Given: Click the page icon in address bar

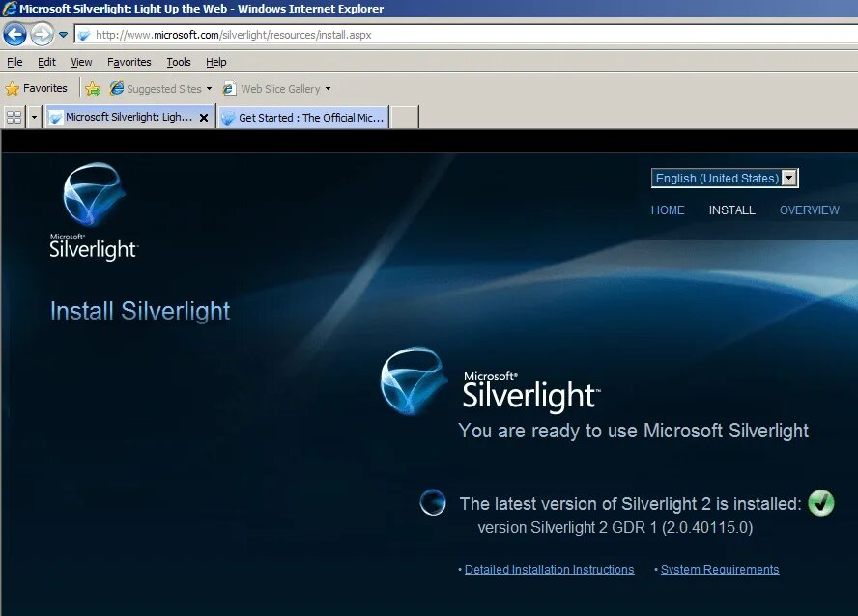Looking at the screenshot, I should 84,35.
